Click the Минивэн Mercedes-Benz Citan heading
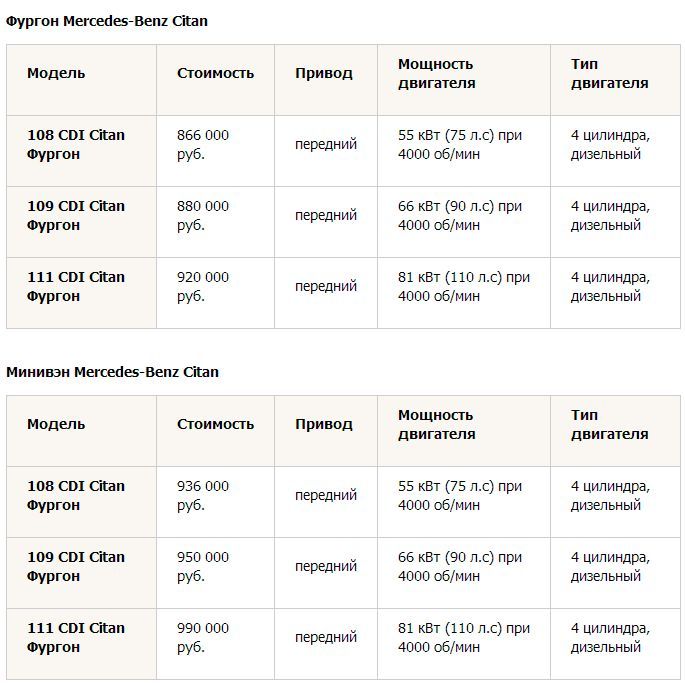This screenshot has width=685, height=683. pyautogui.click(x=112, y=372)
